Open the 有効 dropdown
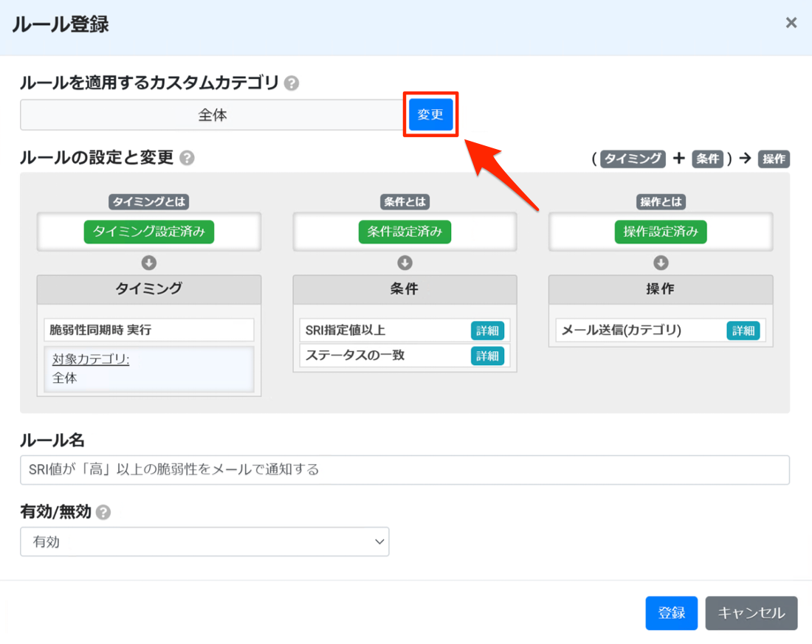This screenshot has height=644, width=812. pyautogui.click(x=204, y=541)
